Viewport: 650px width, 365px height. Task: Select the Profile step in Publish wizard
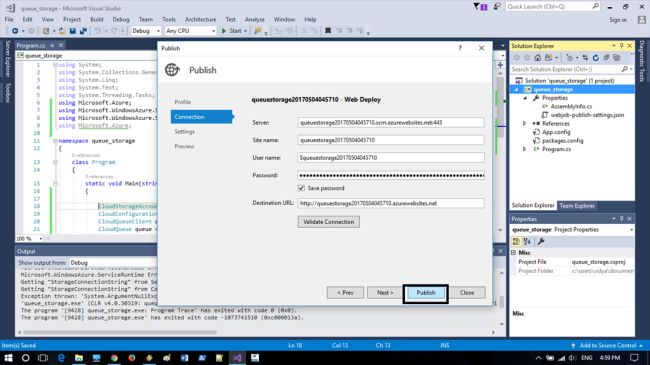coord(182,102)
